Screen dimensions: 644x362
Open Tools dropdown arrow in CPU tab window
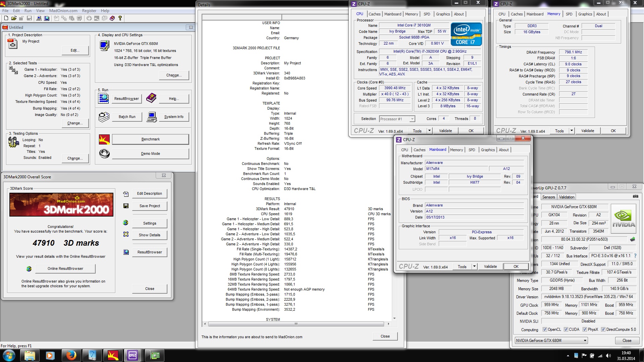pos(429,131)
